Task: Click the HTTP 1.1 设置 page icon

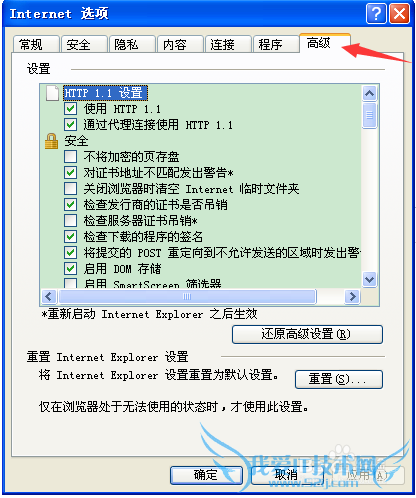Action: [52, 93]
